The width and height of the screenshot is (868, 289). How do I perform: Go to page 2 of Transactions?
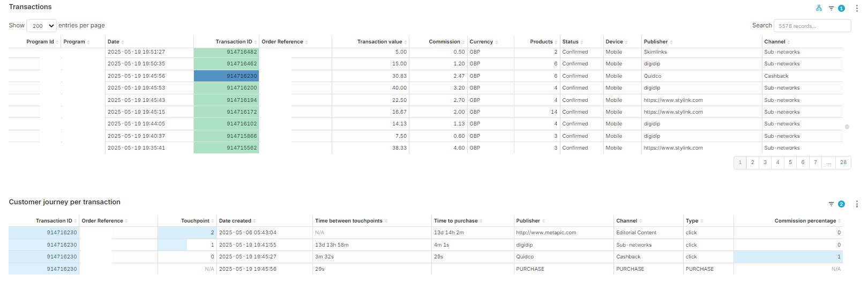pyautogui.click(x=752, y=162)
